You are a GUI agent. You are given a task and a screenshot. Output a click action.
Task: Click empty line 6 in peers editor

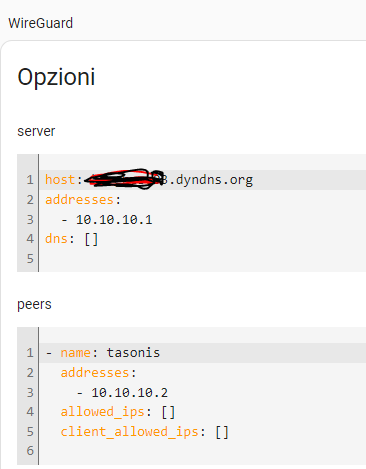[x=202, y=451]
